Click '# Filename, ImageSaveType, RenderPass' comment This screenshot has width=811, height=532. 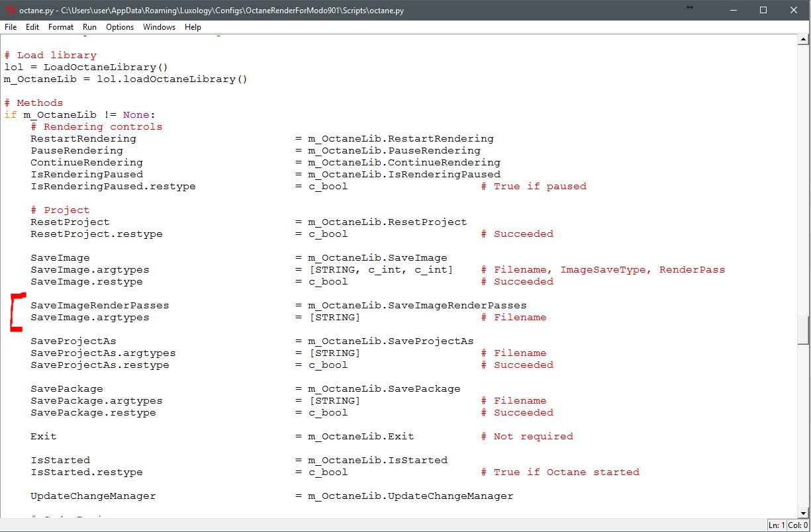click(x=603, y=270)
